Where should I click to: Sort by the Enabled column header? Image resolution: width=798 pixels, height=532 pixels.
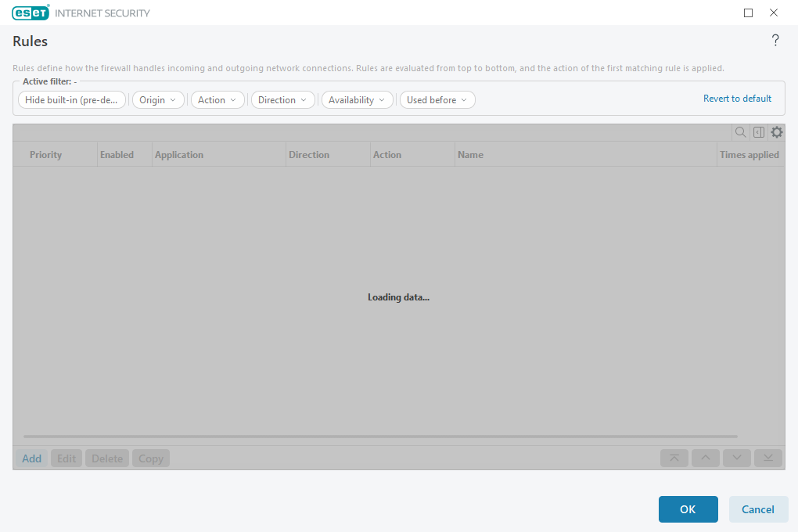click(x=124, y=154)
